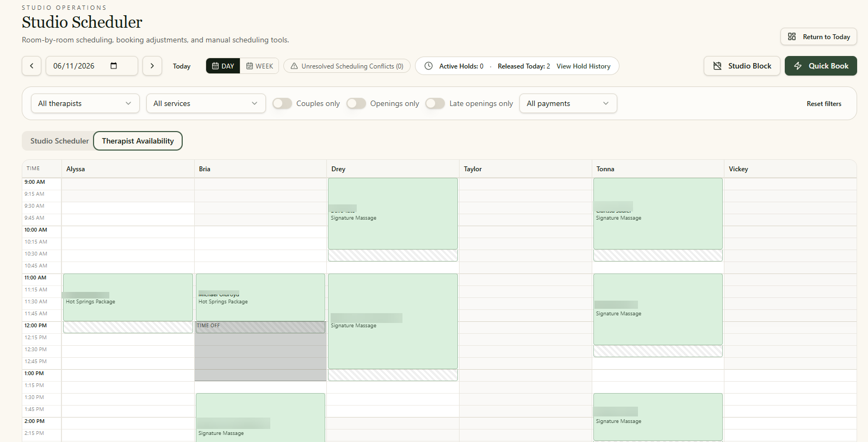Switch to DAY view

tap(223, 66)
